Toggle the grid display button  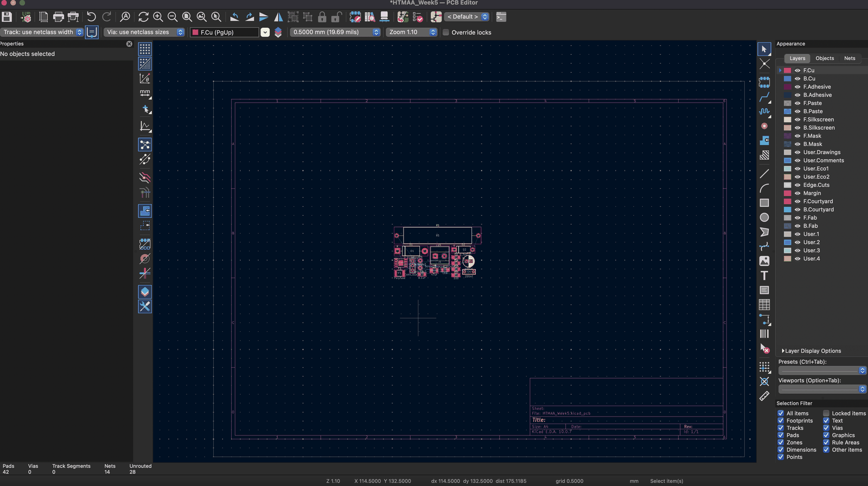145,49
